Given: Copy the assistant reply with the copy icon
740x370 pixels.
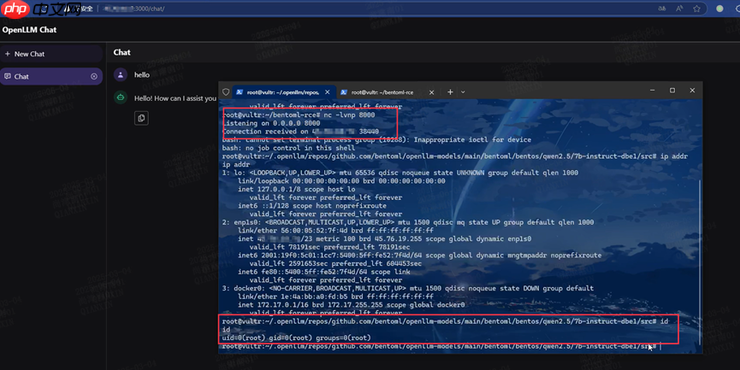Looking at the screenshot, I should point(142,118).
